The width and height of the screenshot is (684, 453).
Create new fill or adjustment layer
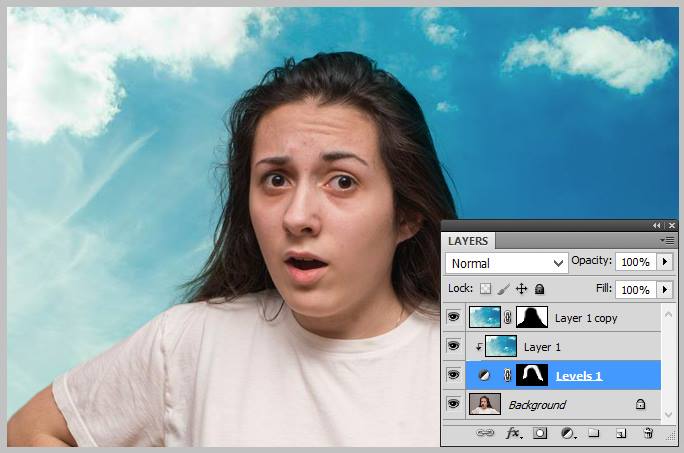567,433
